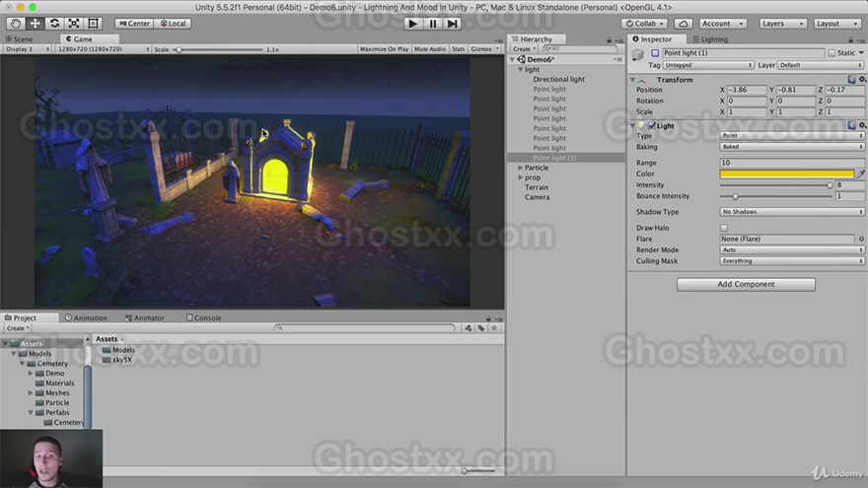Viewport: 868px width, 488px height.
Task: Click the light Color swatch
Action: [787, 174]
